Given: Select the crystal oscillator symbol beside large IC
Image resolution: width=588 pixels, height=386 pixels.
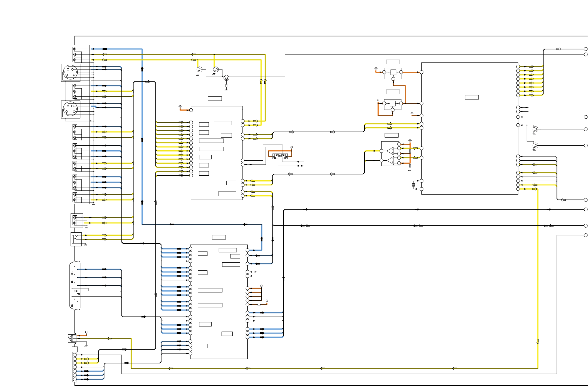Looking at the screenshot, I should tap(413, 185).
